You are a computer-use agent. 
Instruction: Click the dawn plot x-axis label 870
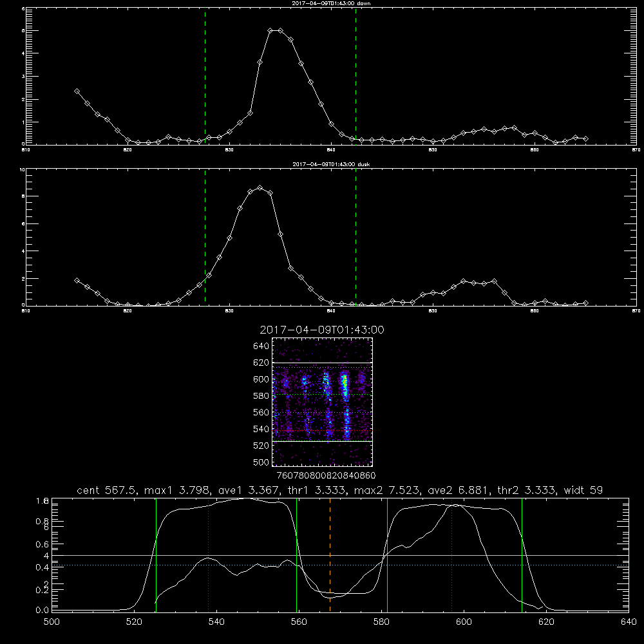point(636,149)
